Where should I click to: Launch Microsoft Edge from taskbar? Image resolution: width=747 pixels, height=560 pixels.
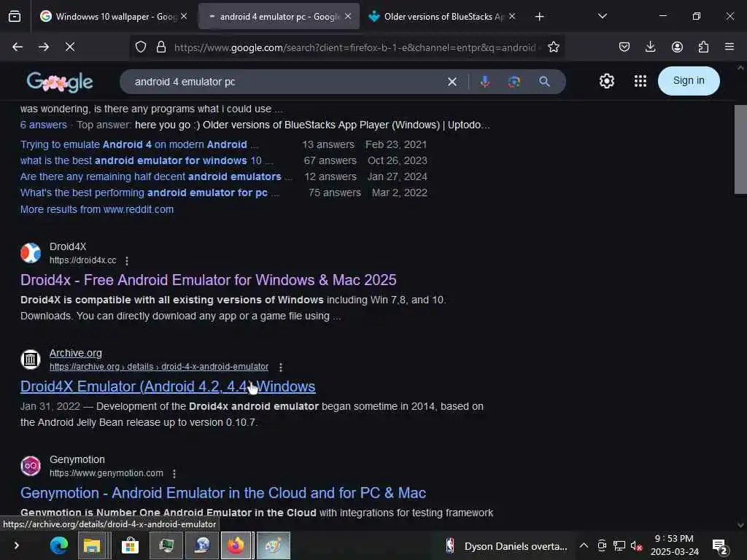coord(59,545)
